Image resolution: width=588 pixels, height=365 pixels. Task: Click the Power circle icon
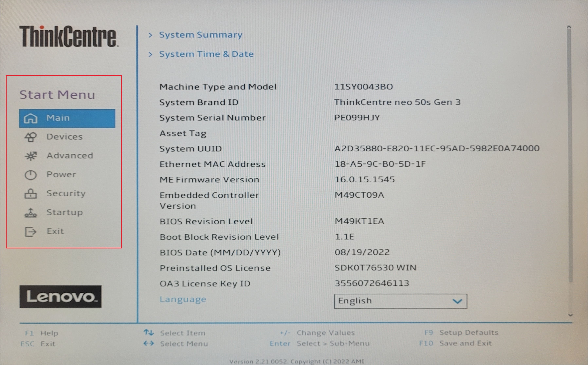coord(30,175)
